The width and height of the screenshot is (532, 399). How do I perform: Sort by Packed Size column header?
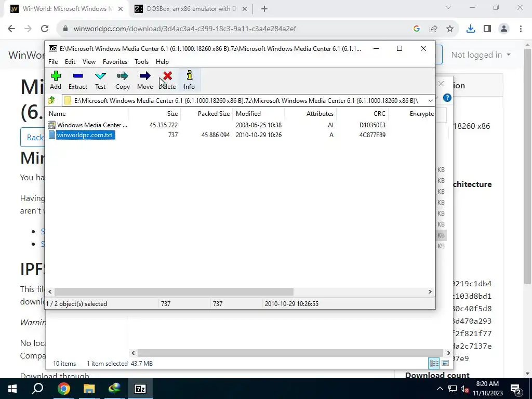point(207,114)
